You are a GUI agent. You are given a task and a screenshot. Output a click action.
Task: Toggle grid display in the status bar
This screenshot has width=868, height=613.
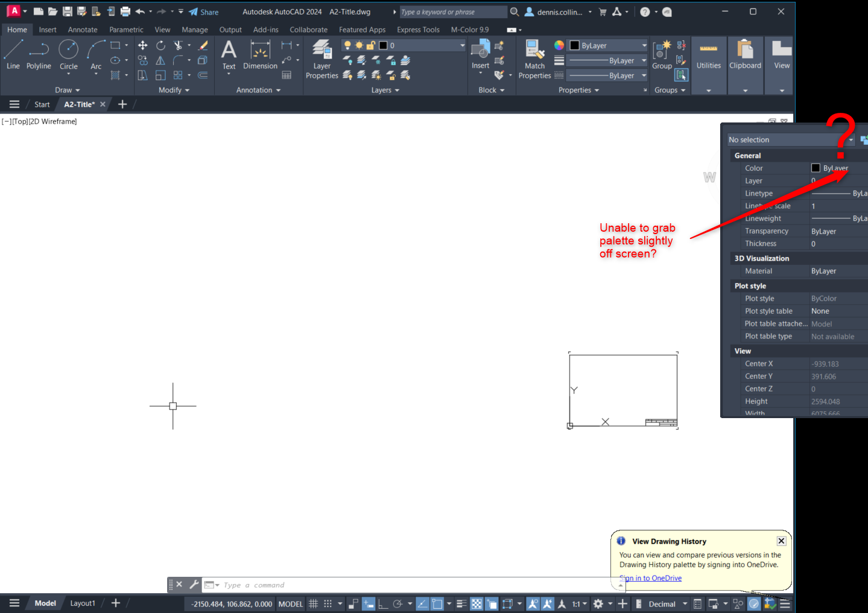314,603
